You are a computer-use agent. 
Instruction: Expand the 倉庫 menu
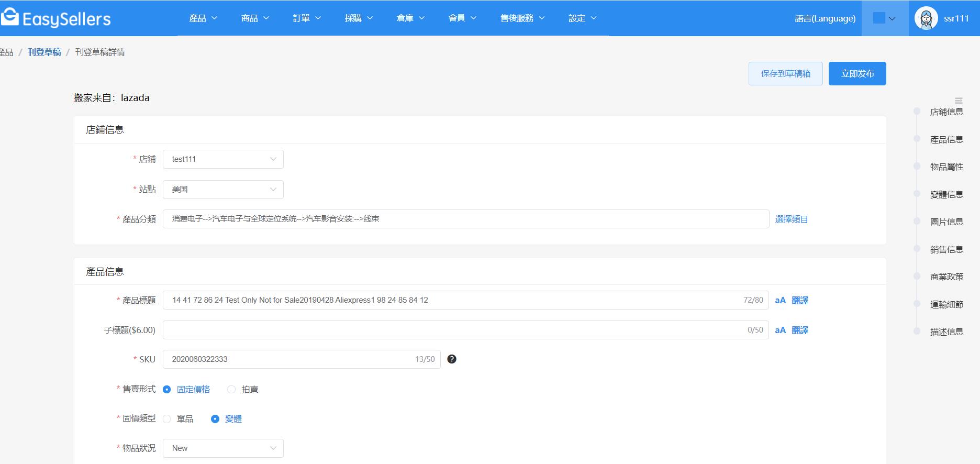pyautogui.click(x=410, y=18)
